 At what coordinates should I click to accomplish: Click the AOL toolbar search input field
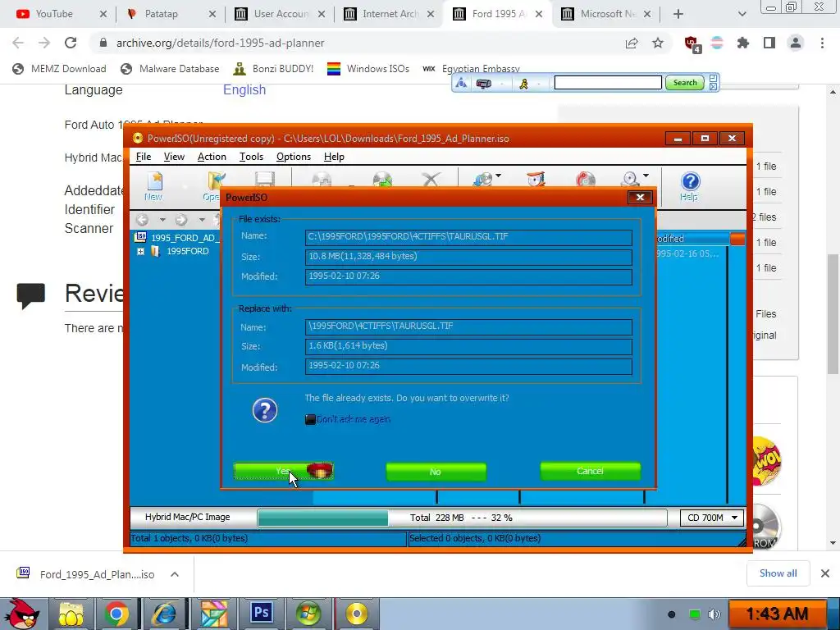coord(608,83)
